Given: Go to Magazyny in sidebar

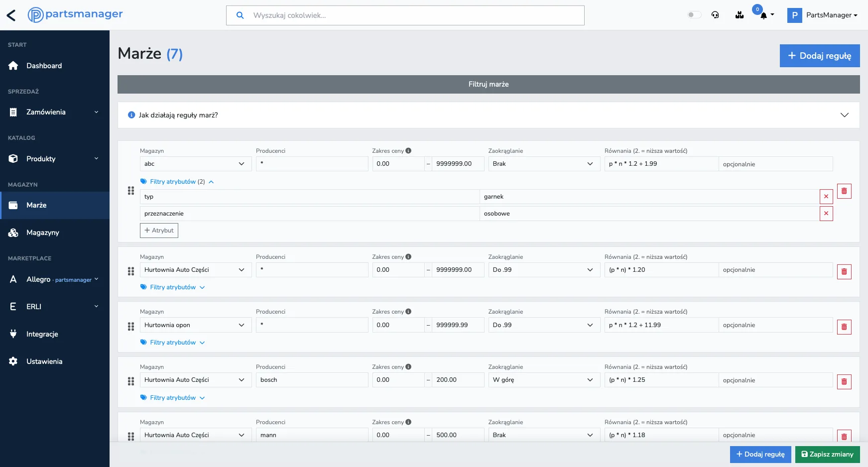Looking at the screenshot, I should 55,233.
